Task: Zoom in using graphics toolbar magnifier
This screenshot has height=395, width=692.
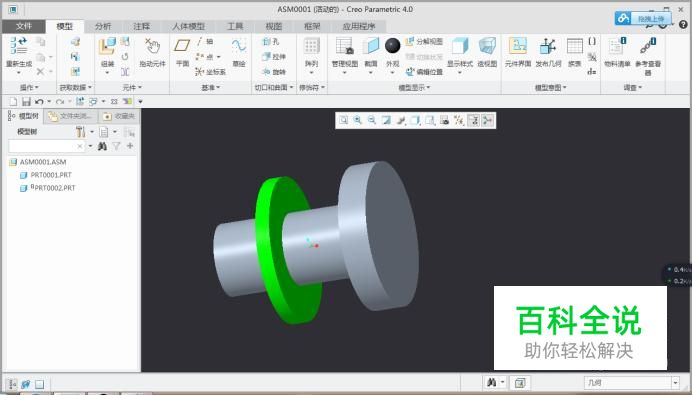Action: coord(357,120)
